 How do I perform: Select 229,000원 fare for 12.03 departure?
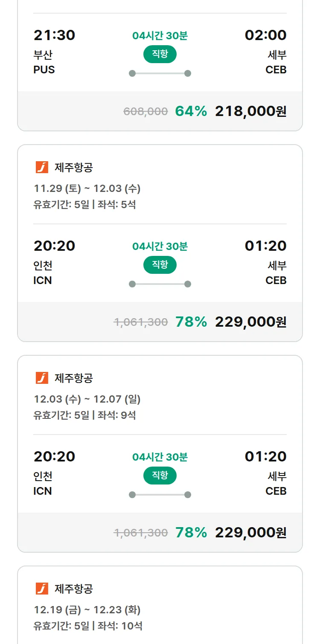[x=250, y=533]
